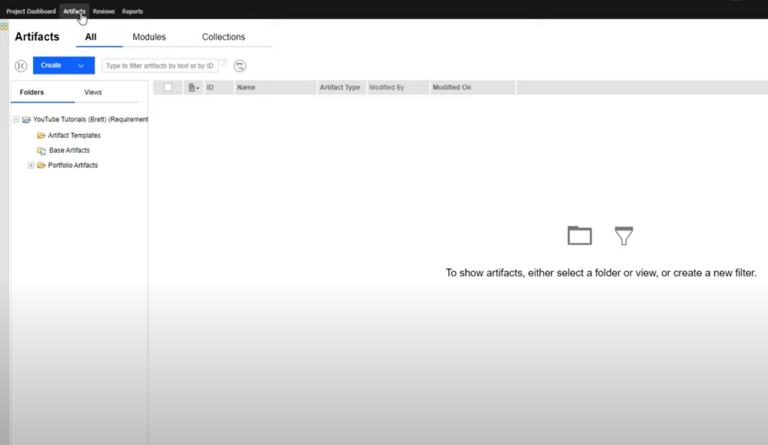Open the Reviews menu

(104, 11)
